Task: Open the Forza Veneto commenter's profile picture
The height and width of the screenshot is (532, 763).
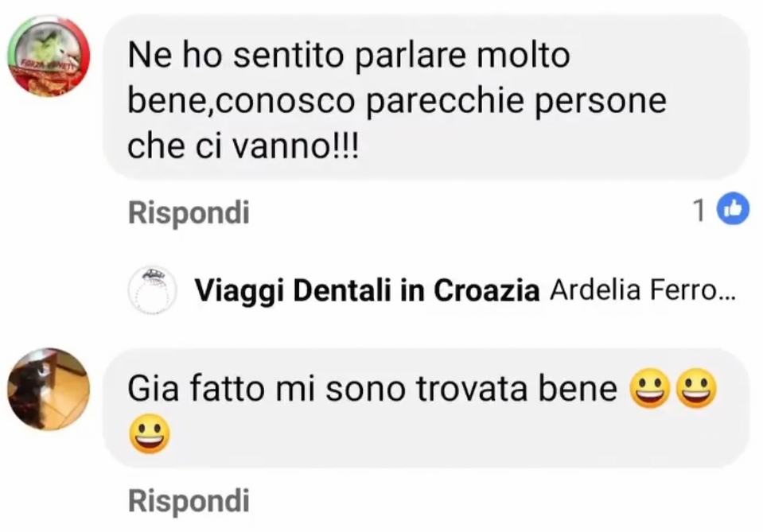Action: (49, 56)
